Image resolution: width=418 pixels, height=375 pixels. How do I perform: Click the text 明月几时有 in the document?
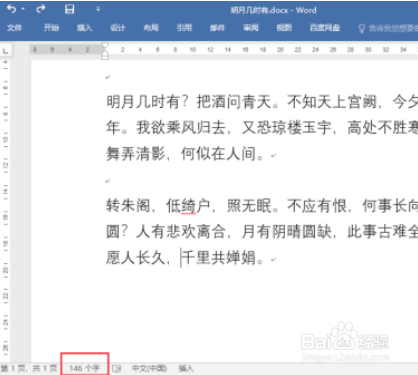pyautogui.click(x=143, y=101)
